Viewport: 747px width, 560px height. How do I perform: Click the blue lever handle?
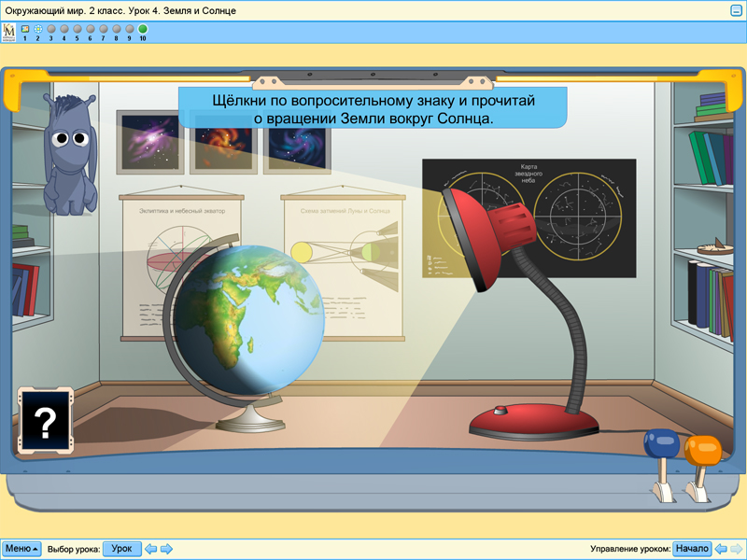tap(661, 443)
